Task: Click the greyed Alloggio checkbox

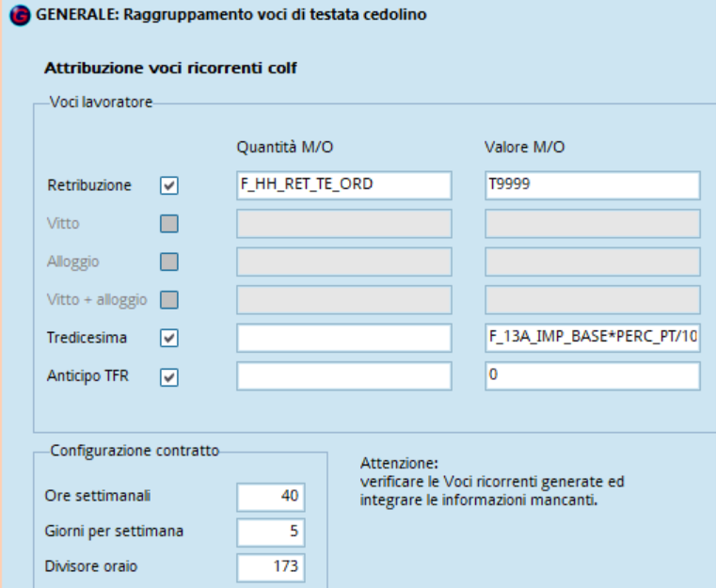Action: [x=169, y=262]
